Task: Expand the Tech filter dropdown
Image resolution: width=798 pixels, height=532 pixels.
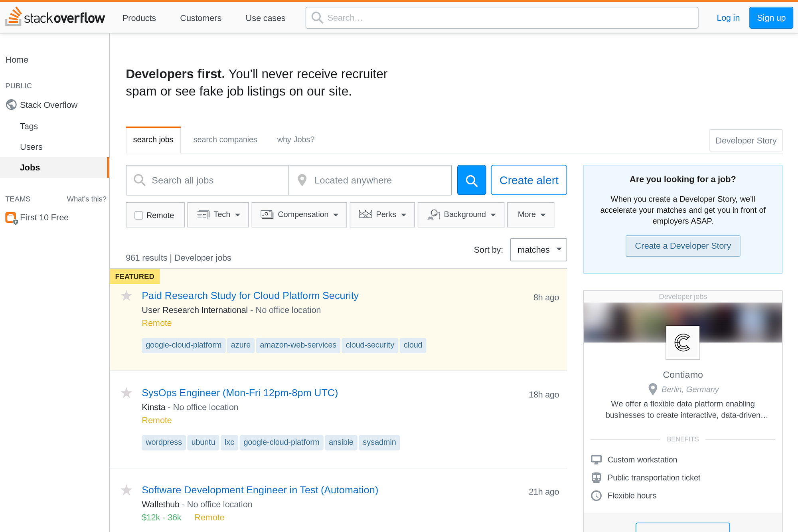Action: (218, 215)
